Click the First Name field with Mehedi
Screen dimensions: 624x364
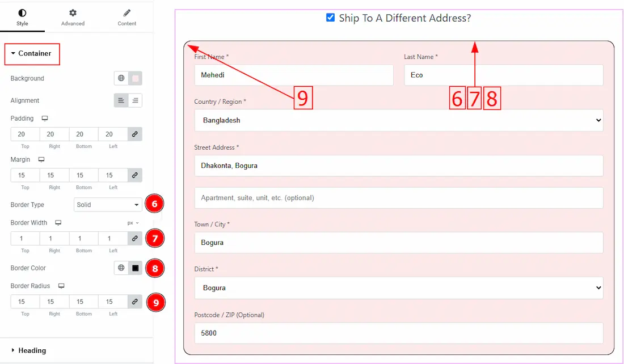point(294,75)
